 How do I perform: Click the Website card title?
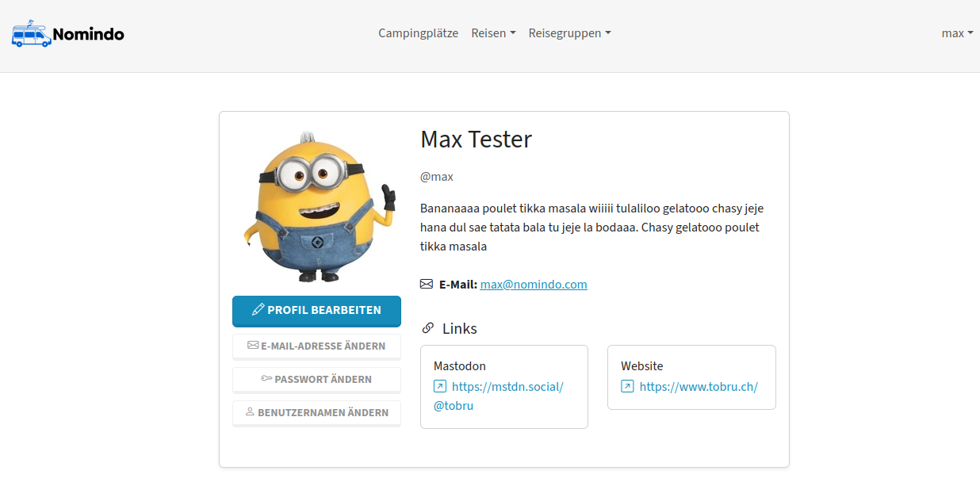pyautogui.click(x=642, y=366)
